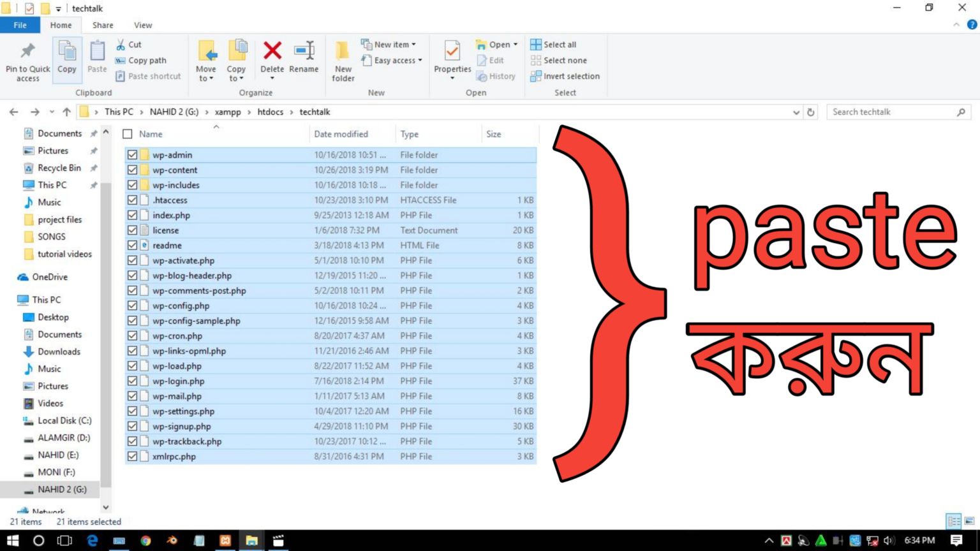Click the Cut scissors icon
This screenshot has width=980, height=551.
tap(121, 45)
